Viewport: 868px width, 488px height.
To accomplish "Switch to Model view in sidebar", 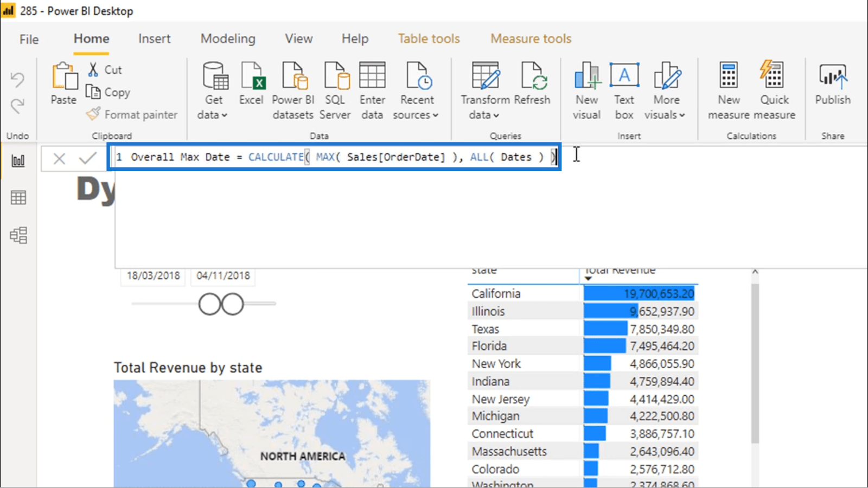I will [x=18, y=235].
